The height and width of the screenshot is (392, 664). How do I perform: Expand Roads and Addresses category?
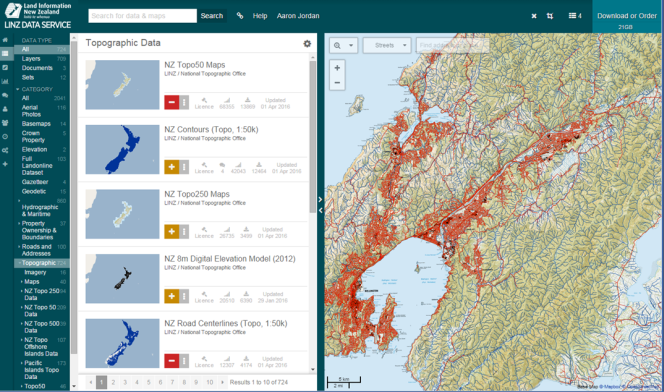click(19, 246)
